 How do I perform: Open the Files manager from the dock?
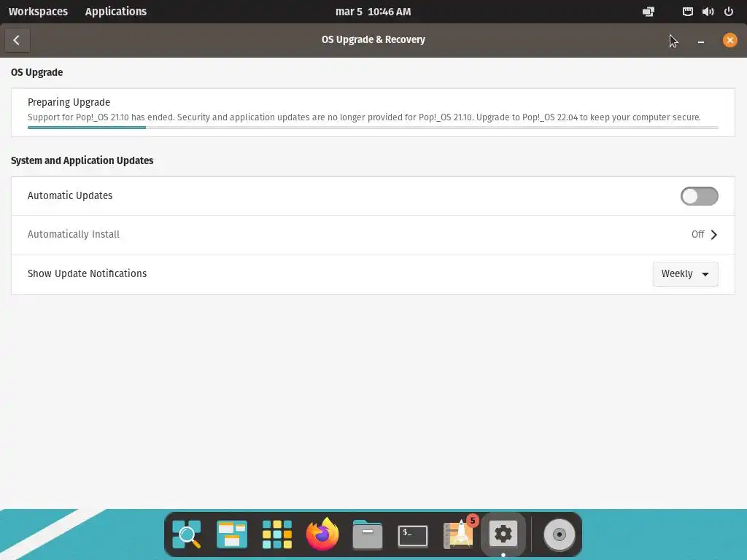point(368,534)
